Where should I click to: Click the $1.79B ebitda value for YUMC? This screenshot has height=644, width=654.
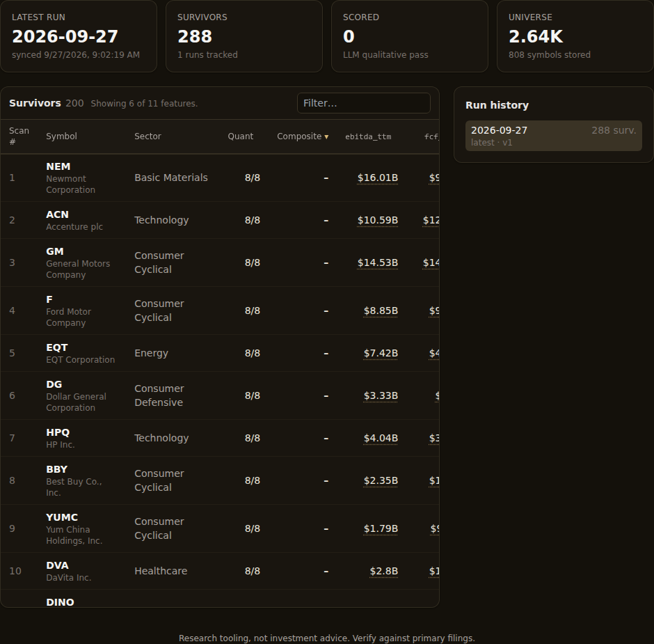coord(381,529)
